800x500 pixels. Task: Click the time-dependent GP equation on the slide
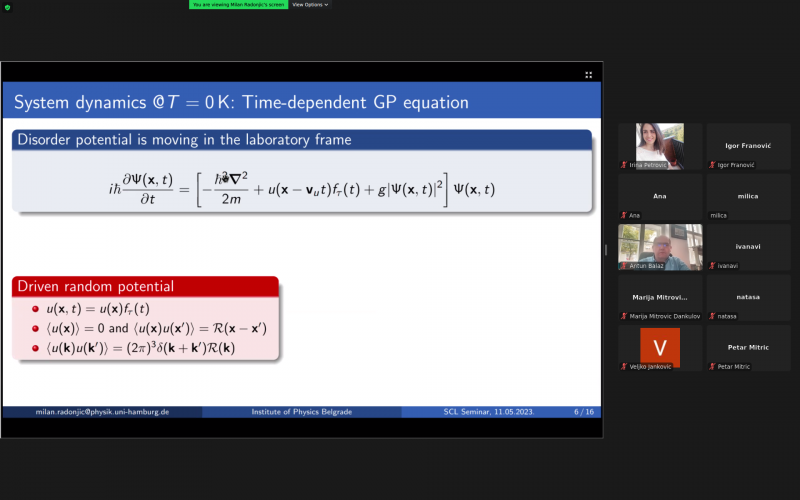[x=302, y=189]
